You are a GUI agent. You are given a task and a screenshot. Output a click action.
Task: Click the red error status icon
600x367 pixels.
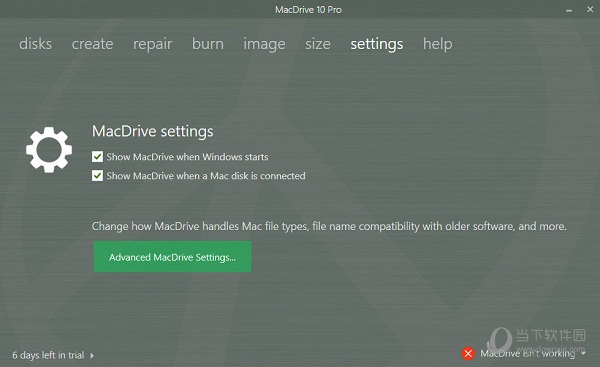468,353
